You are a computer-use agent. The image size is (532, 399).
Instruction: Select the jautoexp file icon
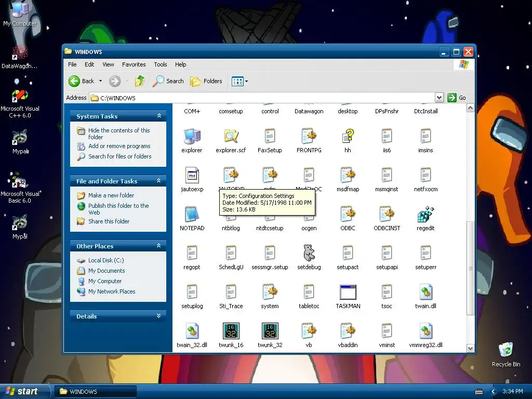click(x=192, y=176)
